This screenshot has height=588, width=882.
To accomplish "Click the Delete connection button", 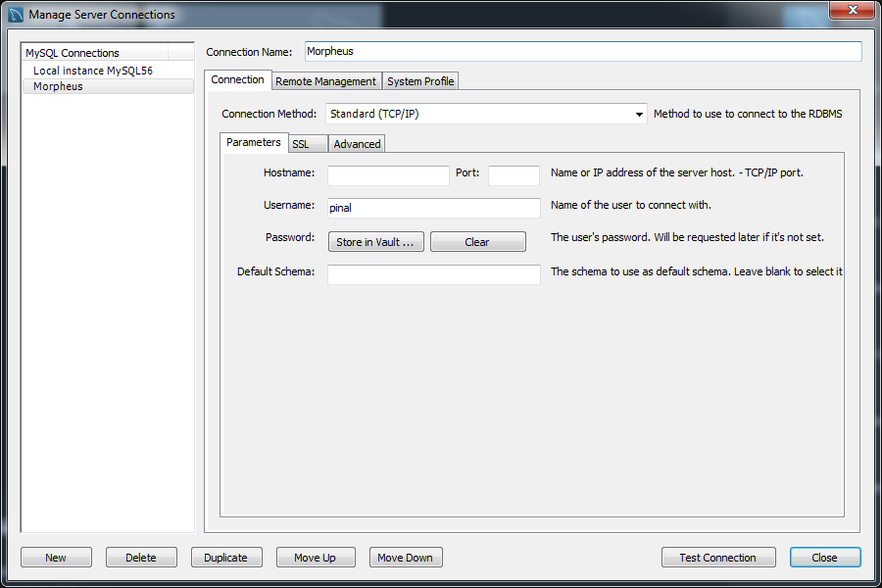I will click(141, 558).
